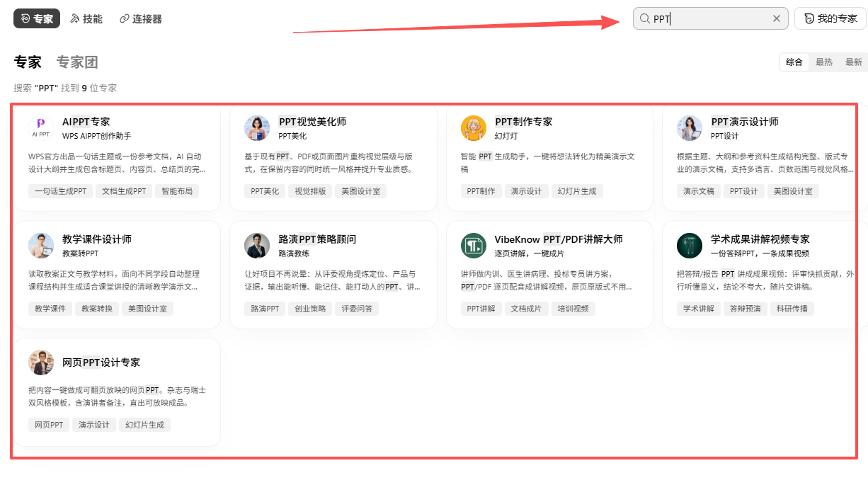Open the 网页PPT设计专家 card title
This screenshot has width=868, height=497.
101,362
